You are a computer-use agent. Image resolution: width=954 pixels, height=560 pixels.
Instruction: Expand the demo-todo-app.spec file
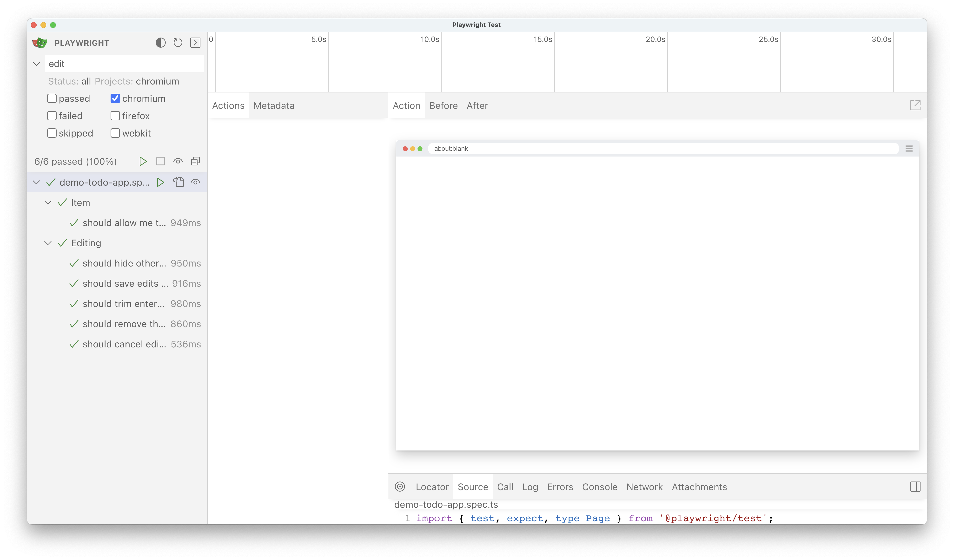click(x=37, y=182)
